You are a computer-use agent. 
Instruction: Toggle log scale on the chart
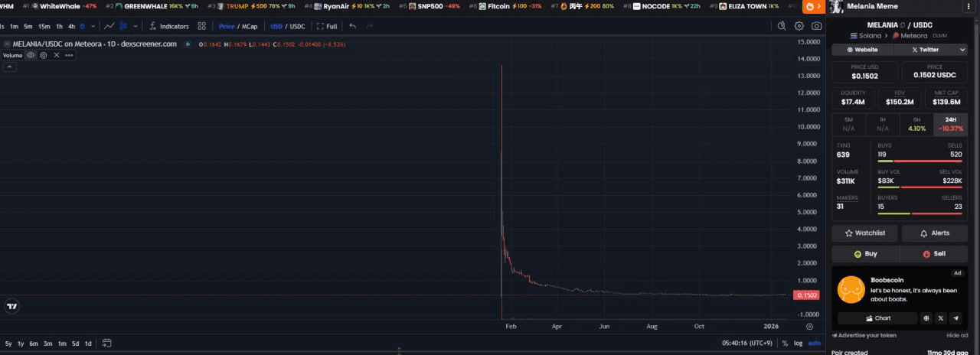799,343
